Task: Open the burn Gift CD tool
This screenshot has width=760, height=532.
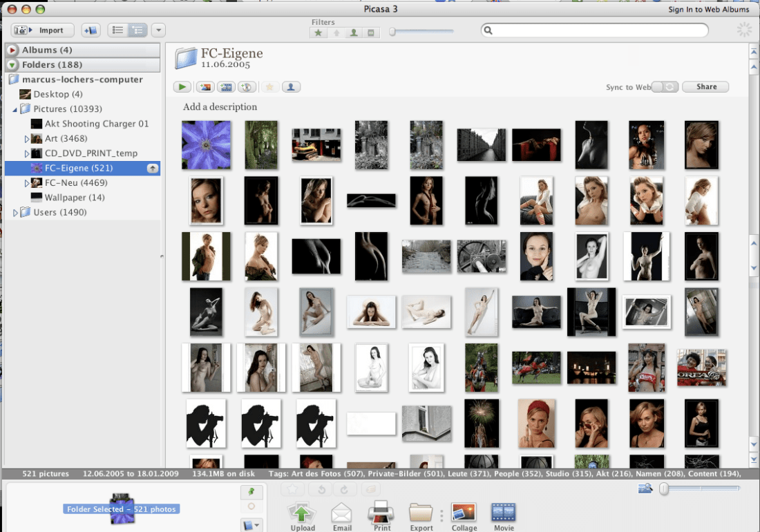Action: point(247,86)
